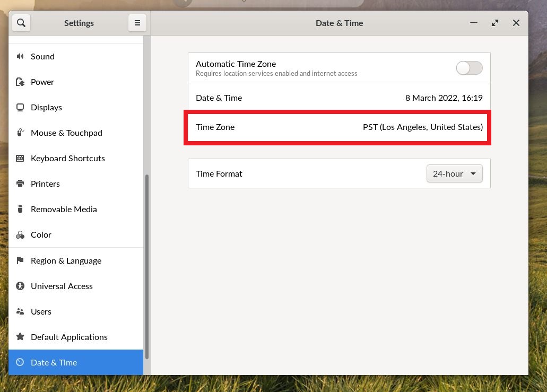This screenshot has height=392, width=547.
Task: Click the 'Date & Time' sidebar label
Action: tap(54, 363)
